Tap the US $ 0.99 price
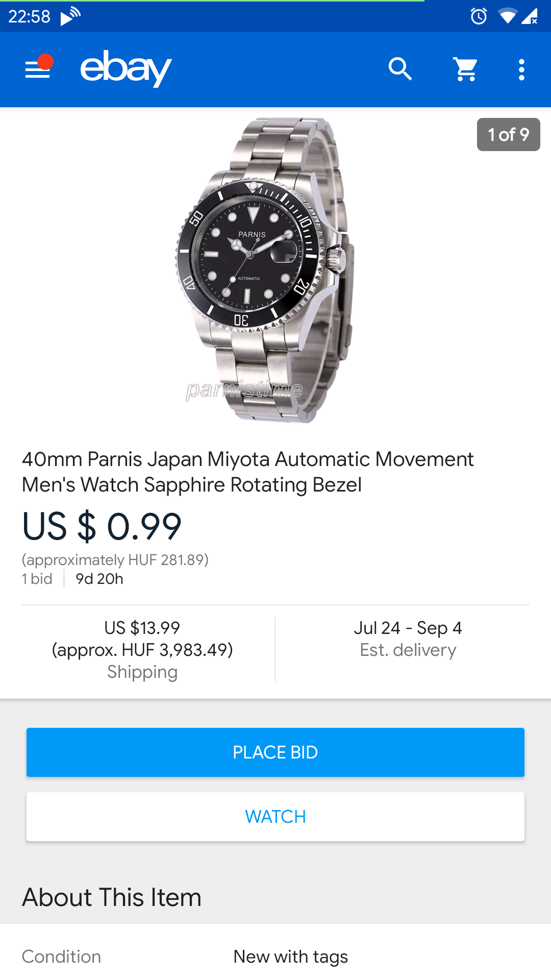This screenshot has height=980, width=551. 102,526
